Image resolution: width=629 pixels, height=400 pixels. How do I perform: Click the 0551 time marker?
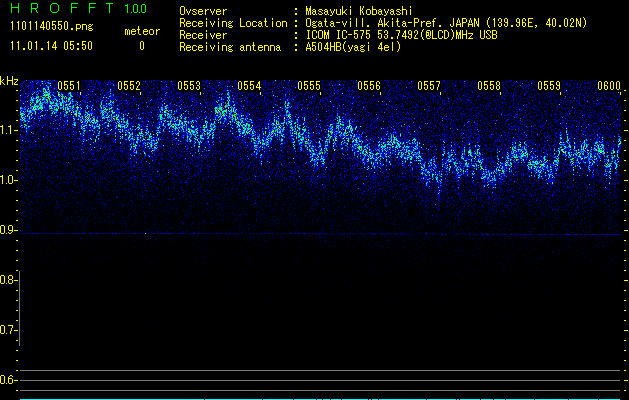coord(69,86)
